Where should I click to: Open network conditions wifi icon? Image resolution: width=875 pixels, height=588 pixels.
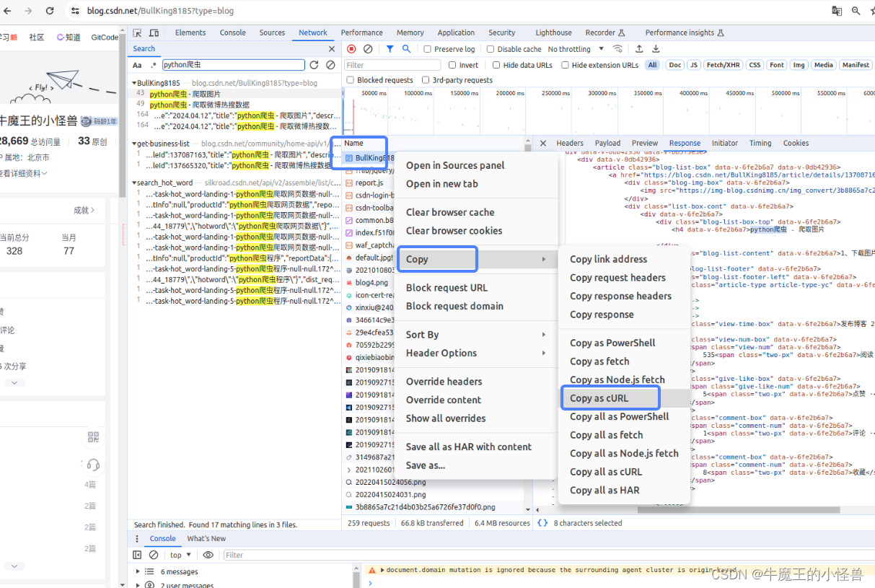point(617,49)
